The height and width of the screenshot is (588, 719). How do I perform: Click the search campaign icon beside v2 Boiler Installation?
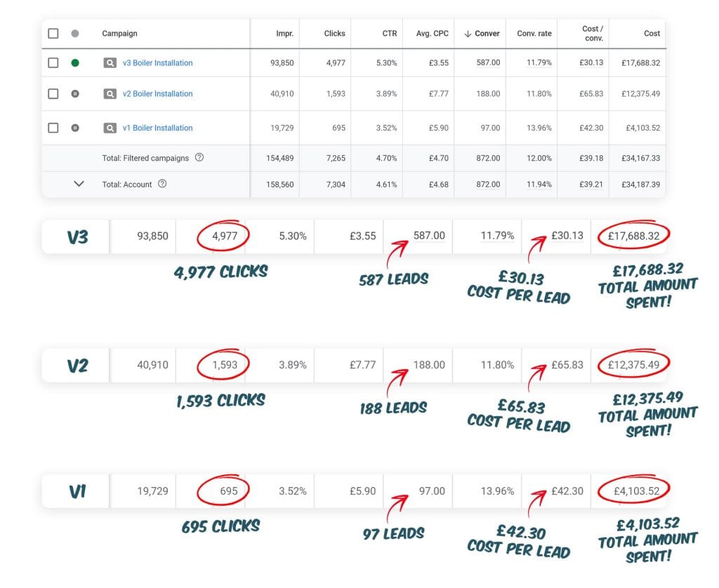(110, 94)
